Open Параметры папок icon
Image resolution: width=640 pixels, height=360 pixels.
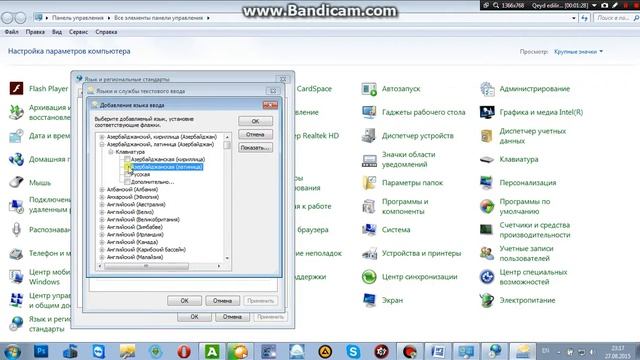pyautogui.click(x=402, y=182)
